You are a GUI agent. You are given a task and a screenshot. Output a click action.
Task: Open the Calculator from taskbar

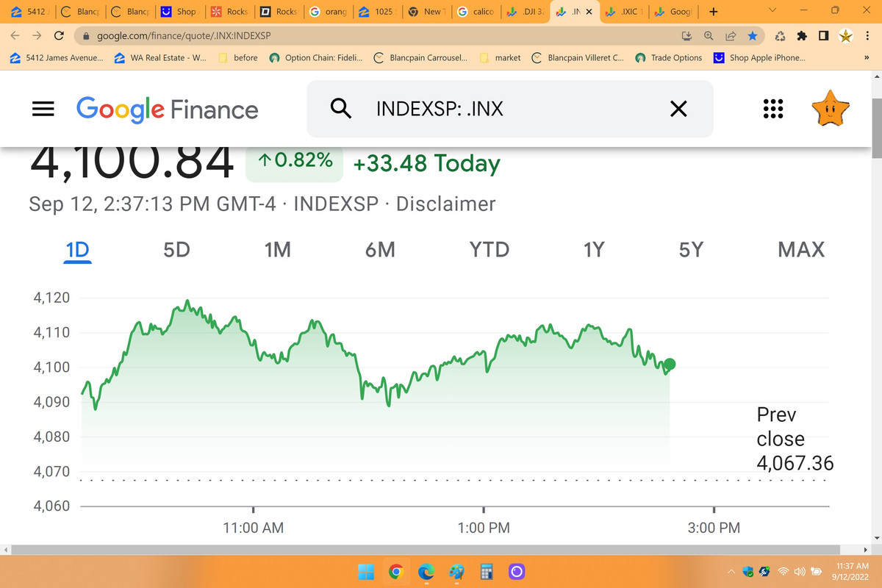pyautogui.click(x=486, y=572)
